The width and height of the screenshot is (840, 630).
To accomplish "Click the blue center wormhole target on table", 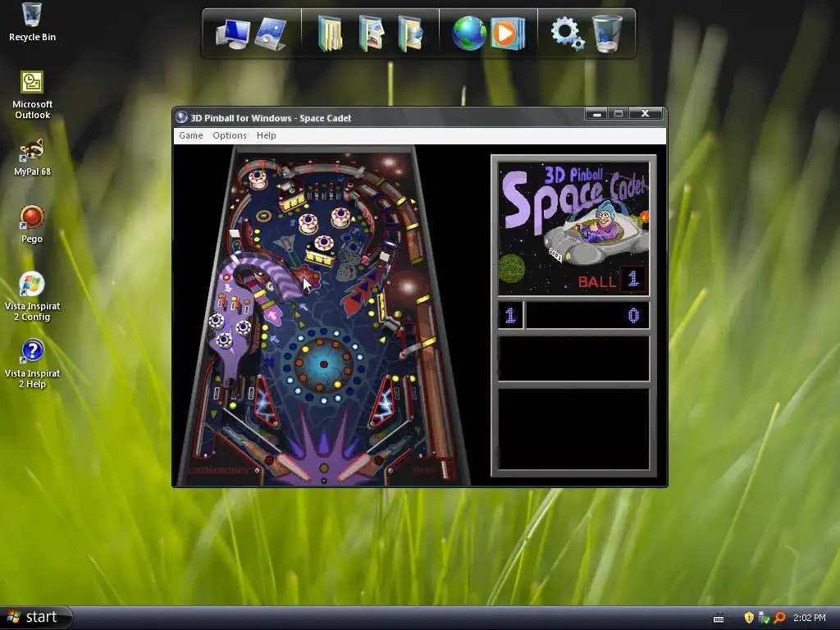I will pyautogui.click(x=323, y=365).
